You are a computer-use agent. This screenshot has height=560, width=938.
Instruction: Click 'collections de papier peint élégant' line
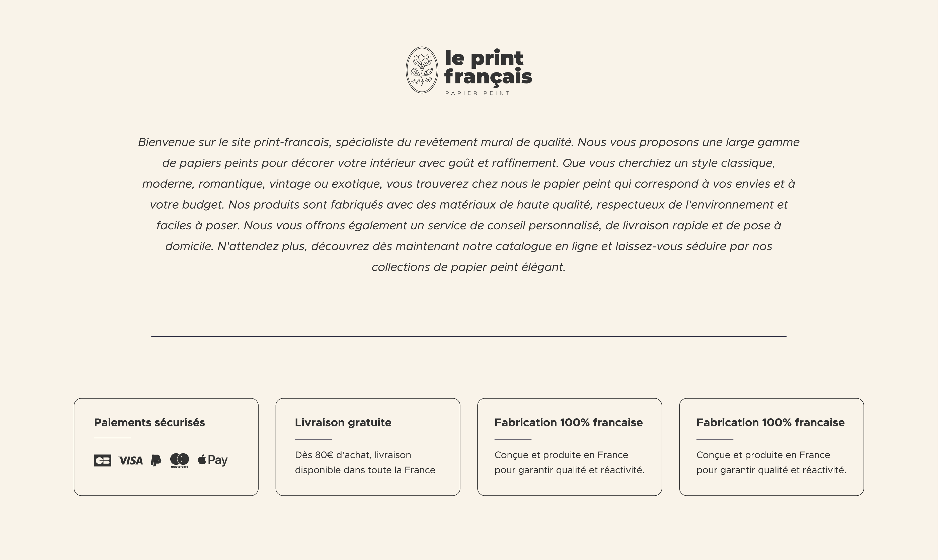468,267
